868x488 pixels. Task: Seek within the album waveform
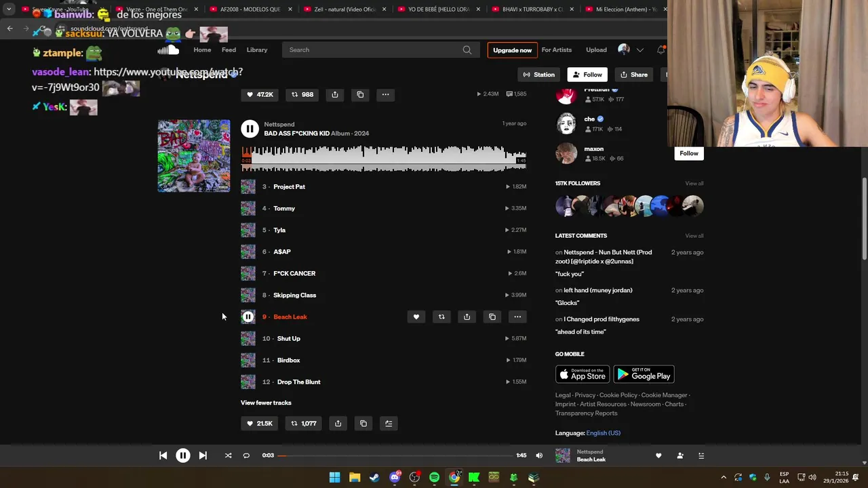pyautogui.click(x=384, y=159)
